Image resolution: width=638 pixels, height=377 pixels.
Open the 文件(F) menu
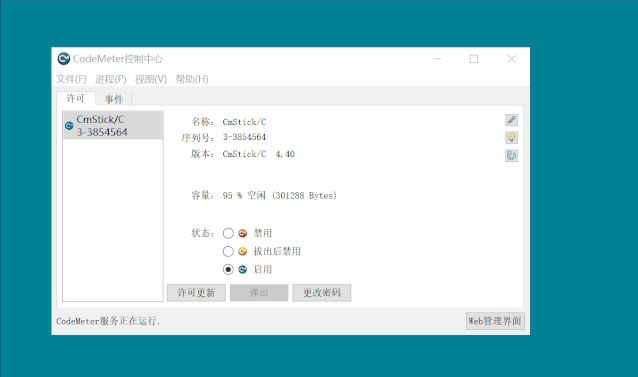pyautogui.click(x=71, y=79)
